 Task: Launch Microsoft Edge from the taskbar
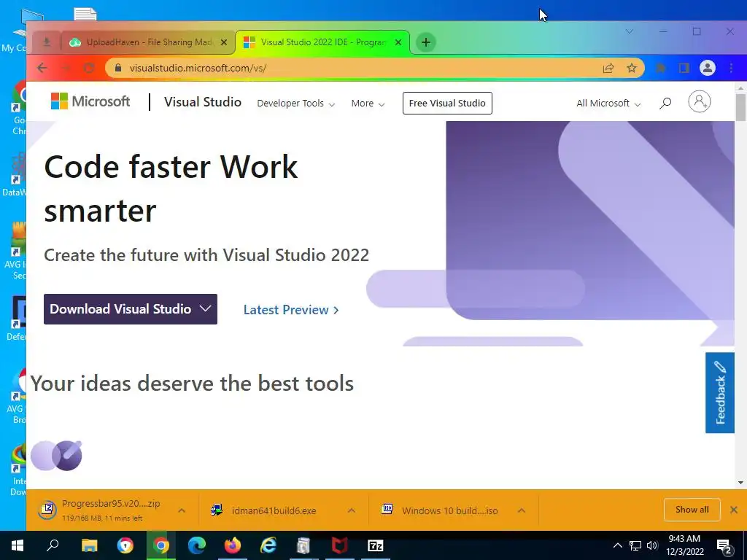[197, 545]
